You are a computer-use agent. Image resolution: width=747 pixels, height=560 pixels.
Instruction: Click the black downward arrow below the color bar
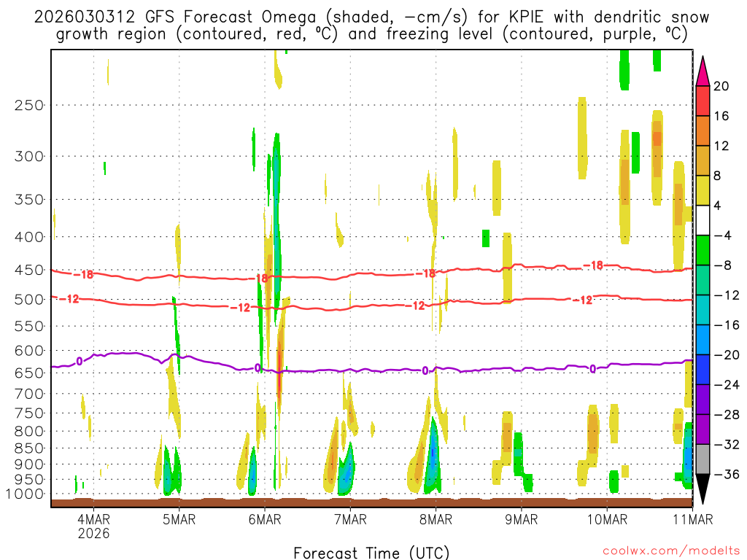click(x=703, y=489)
